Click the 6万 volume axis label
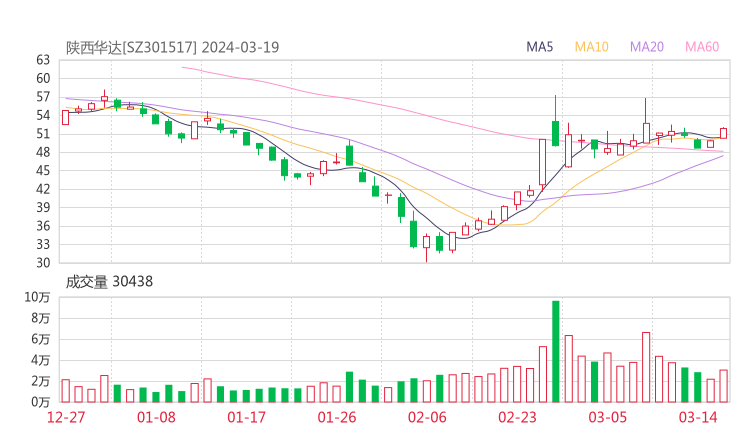 [x=41, y=339]
